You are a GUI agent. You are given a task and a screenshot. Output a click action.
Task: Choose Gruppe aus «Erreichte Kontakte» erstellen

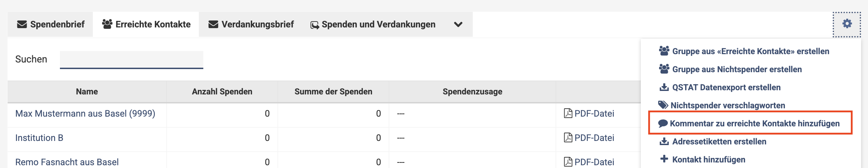(x=750, y=51)
